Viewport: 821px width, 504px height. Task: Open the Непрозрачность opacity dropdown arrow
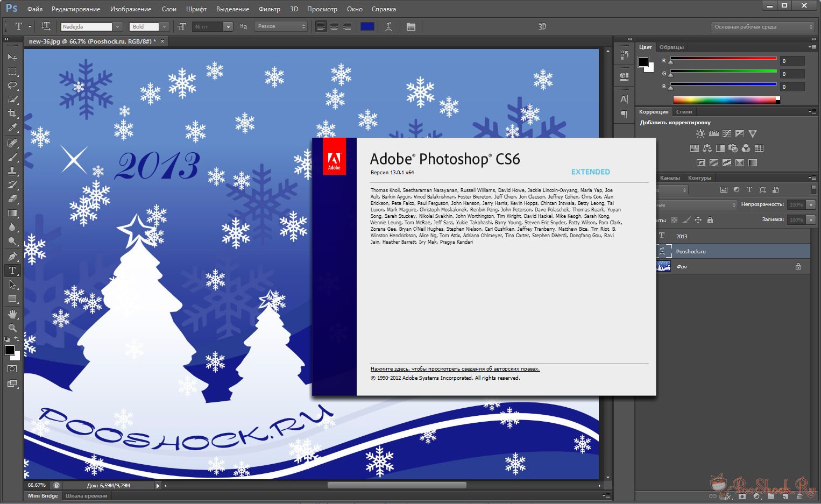[x=811, y=204]
